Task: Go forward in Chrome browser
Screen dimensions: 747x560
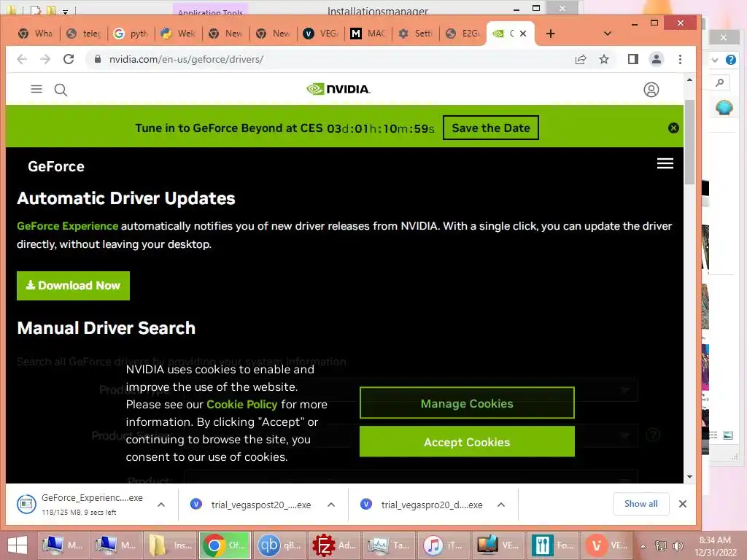Action: coord(45,59)
